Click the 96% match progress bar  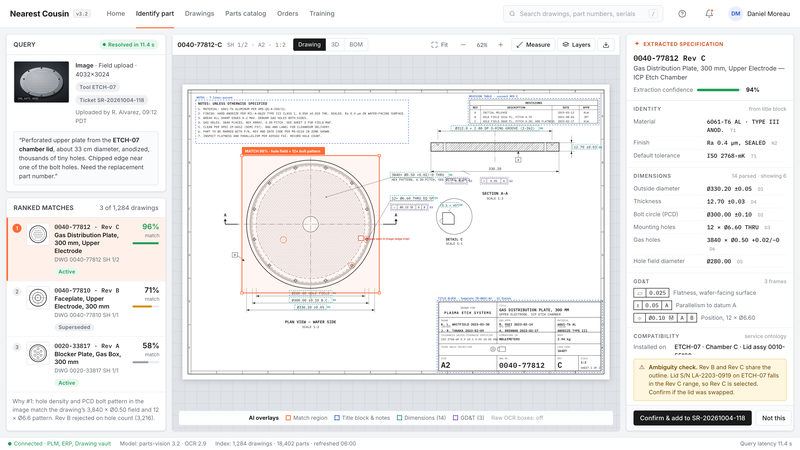(x=145, y=243)
